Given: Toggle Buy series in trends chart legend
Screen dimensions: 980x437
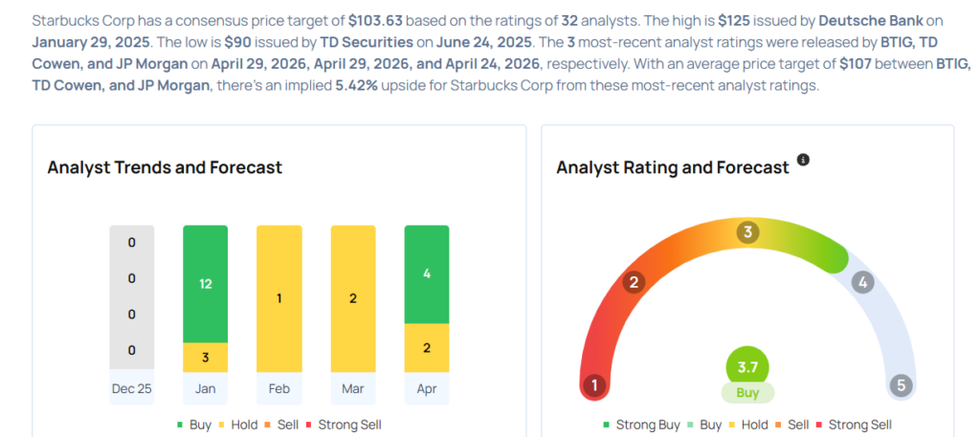Looking at the screenshot, I should 198,425.
